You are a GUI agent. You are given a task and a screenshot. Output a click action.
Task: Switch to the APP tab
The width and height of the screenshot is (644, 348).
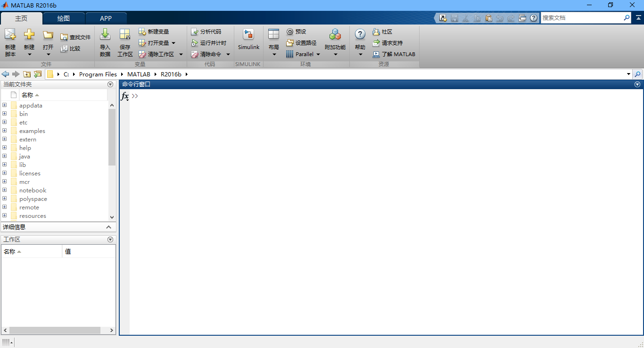[x=106, y=18]
